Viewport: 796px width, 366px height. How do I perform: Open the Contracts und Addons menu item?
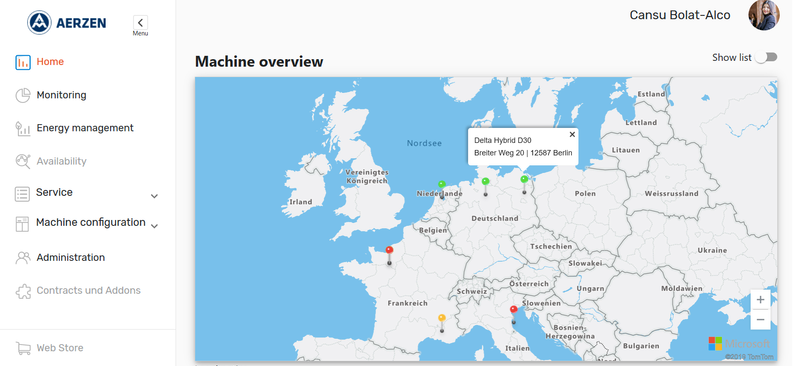(x=88, y=290)
